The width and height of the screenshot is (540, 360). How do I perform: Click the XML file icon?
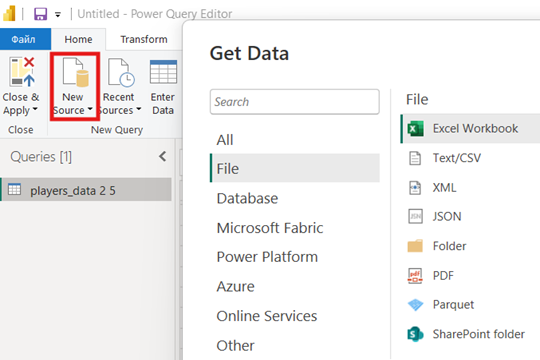[x=415, y=188]
